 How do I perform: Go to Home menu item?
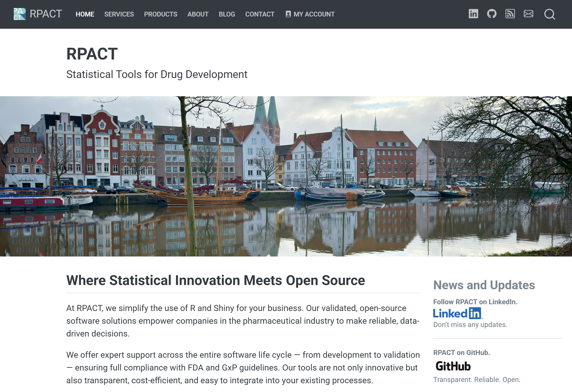click(85, 14)
